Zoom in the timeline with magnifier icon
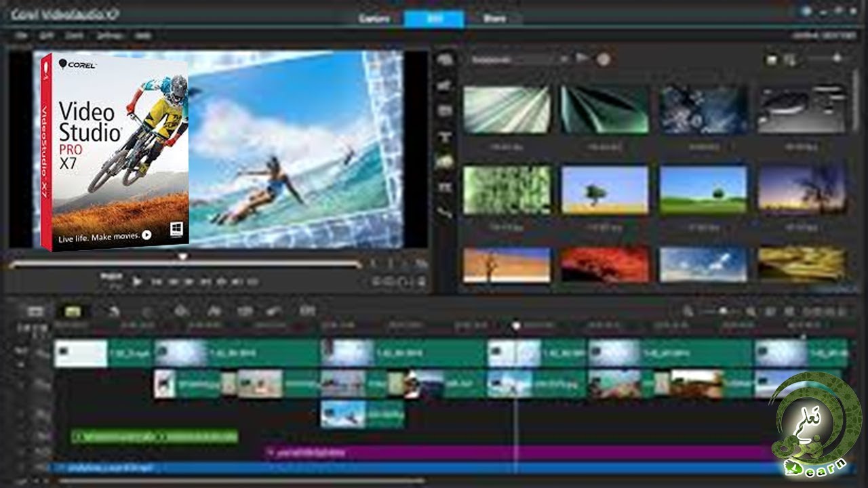Viewport: 868px width, 488px height. (x=751, y=311)
